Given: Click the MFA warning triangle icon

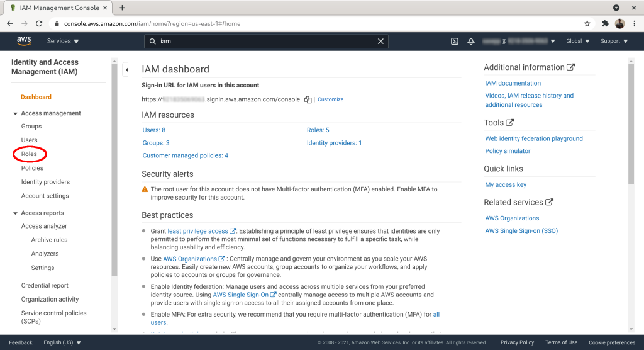Looking at the screenshot, I should tap(145, 189).
